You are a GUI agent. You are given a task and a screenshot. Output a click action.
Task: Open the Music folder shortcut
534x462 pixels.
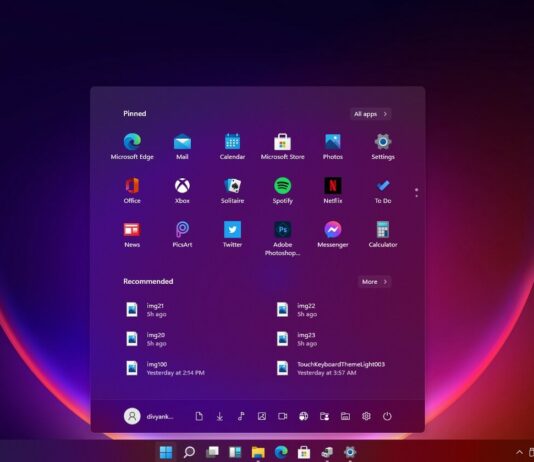tap(241, 416)
